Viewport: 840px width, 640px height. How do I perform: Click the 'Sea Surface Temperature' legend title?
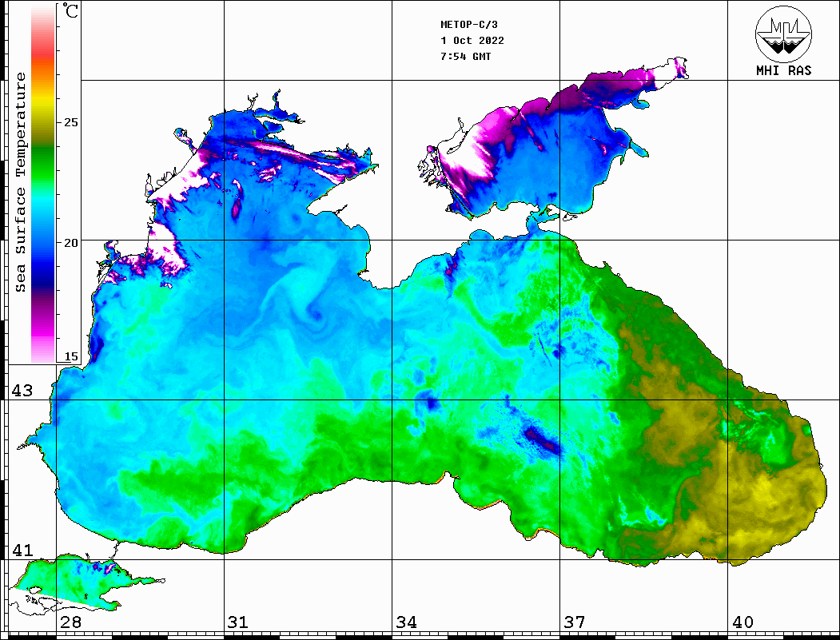coord(20,183)
